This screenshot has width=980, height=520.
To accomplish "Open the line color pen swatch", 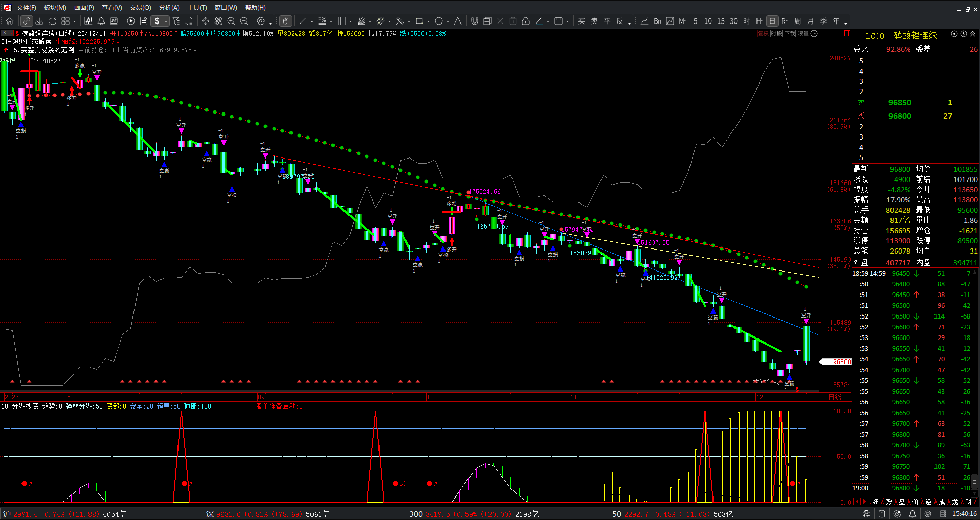I will [x=539, y=21].
